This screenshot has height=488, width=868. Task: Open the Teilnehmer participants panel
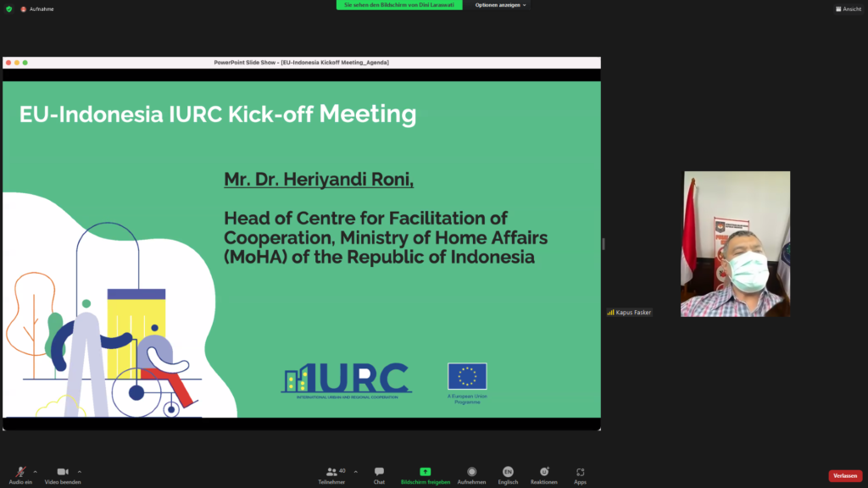(x=331, y=473)
